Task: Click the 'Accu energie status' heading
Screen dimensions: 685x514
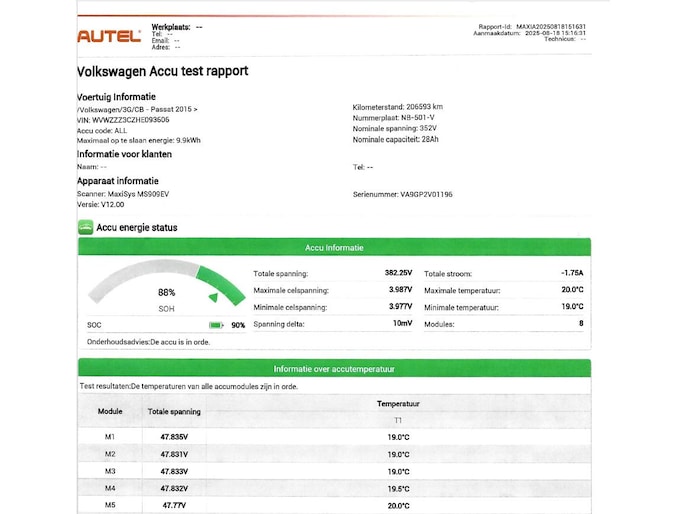Action: click(137, 228)
